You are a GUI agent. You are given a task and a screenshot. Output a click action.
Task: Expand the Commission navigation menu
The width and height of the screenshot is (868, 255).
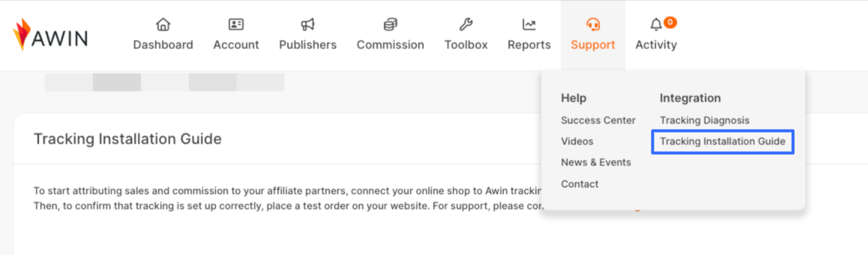tap(391, 45)
